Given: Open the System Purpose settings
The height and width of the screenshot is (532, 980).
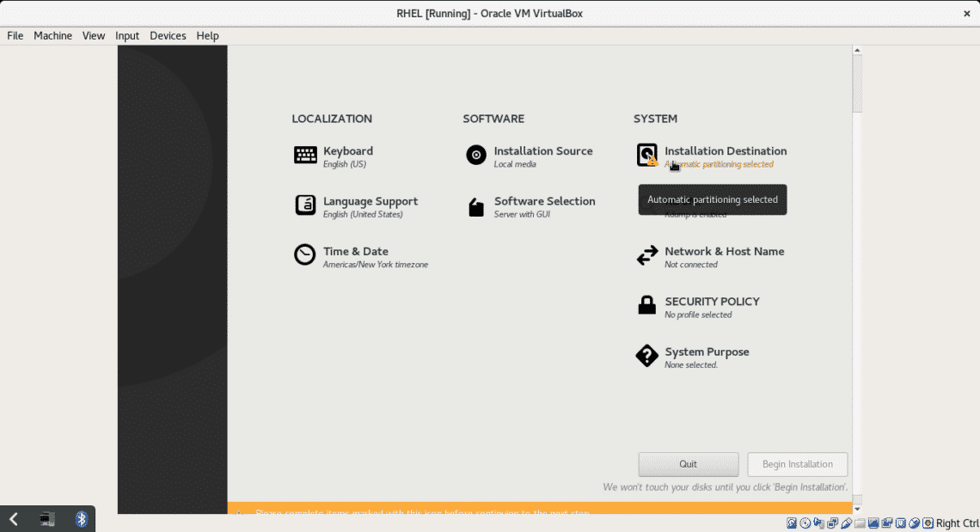Looking at the screenshot, I should point(692,357).
